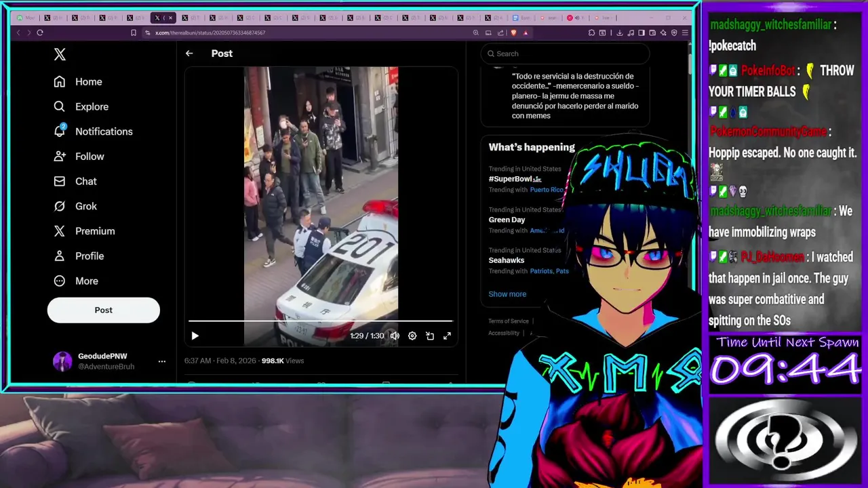Click the white Post button in the sidebar
Viewport: 868px width, 488px height.
click(x=104, y=310)
